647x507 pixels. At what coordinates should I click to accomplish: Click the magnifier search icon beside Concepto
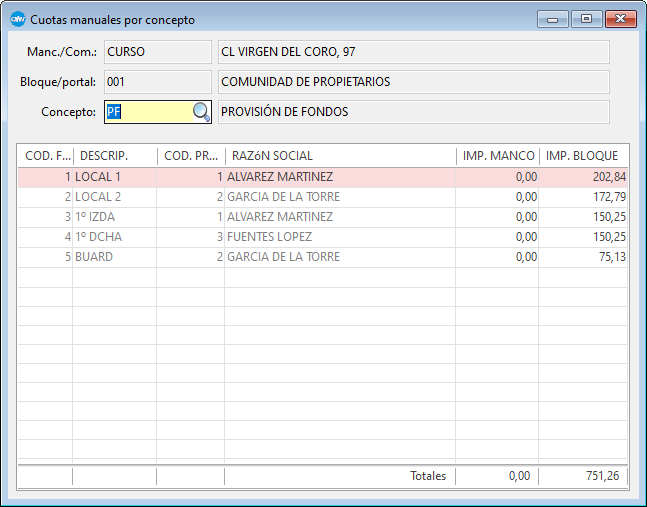tap(201, 112)
